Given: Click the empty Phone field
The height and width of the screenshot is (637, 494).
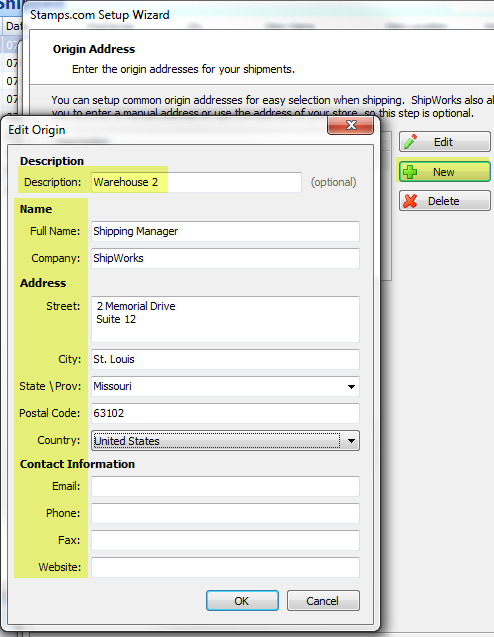Looking at the screenshot, I should (x=225, y=513).
